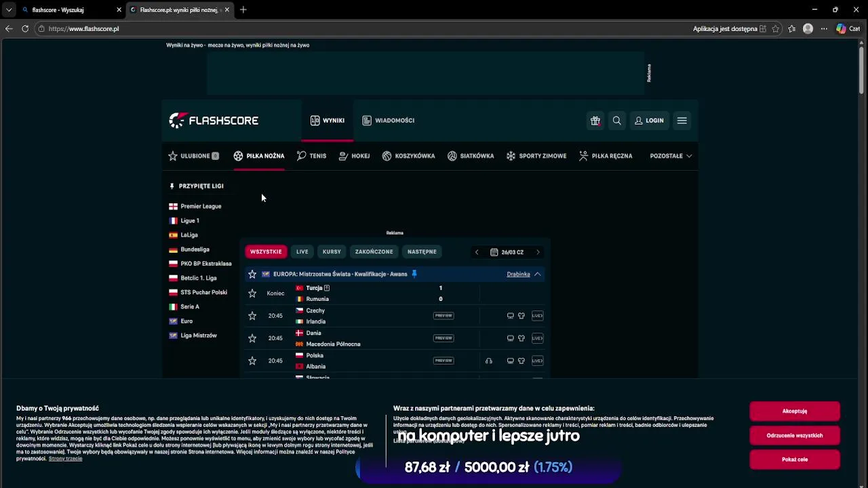The height and width of the screenshot is (488, 868).
Task: Click headphones audio icon on Polska row
Action: click(x=489, y=361)
